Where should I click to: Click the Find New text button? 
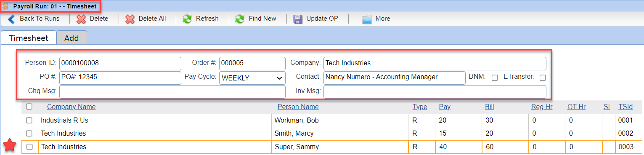click(262, 19)
